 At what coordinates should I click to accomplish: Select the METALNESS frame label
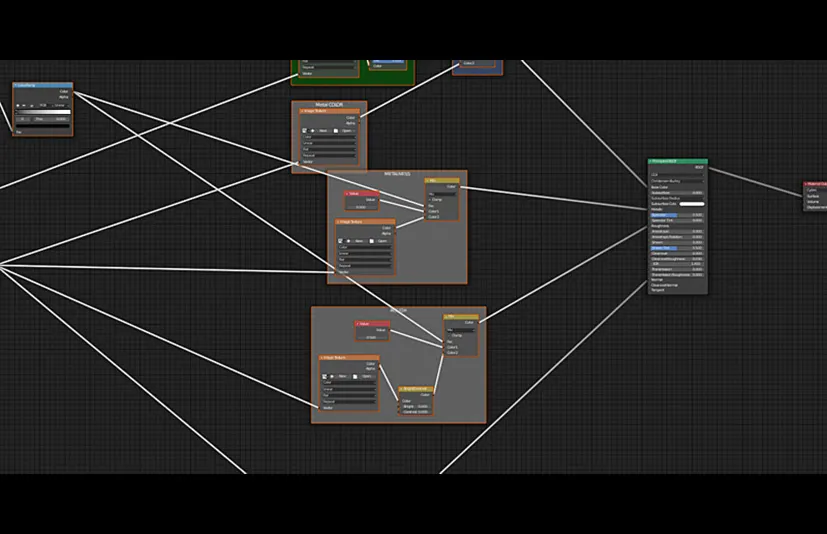pos(397,174)
